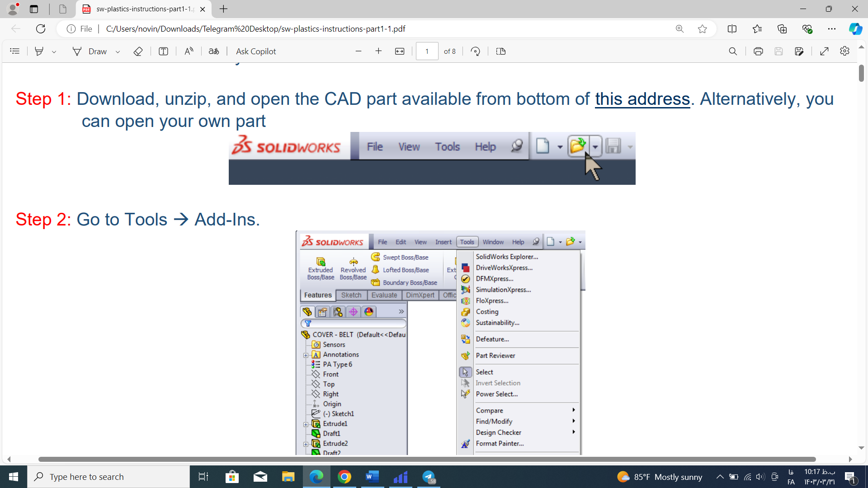Open File Explorer from taskbar
This screenshot has height=488, width=868.
tap(288, 477)
